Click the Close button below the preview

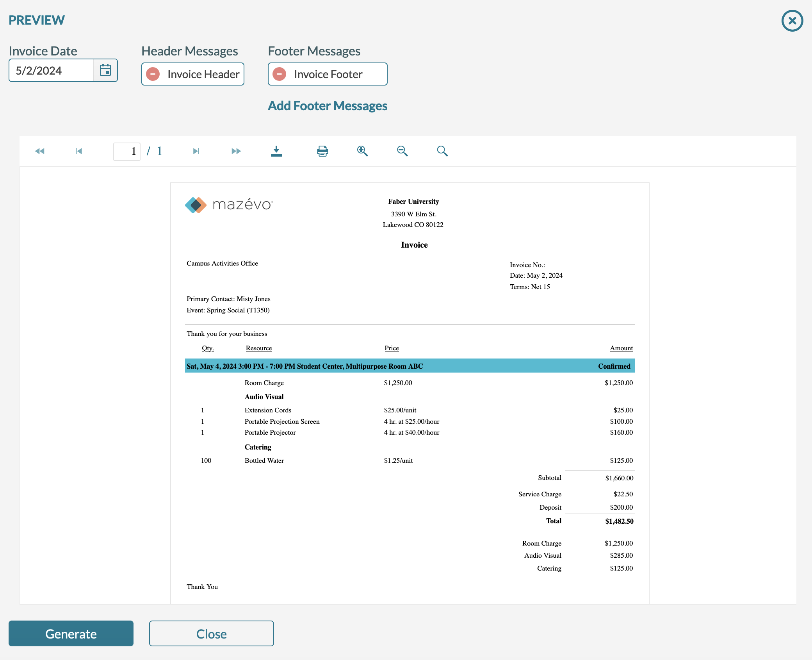(211, 633)
